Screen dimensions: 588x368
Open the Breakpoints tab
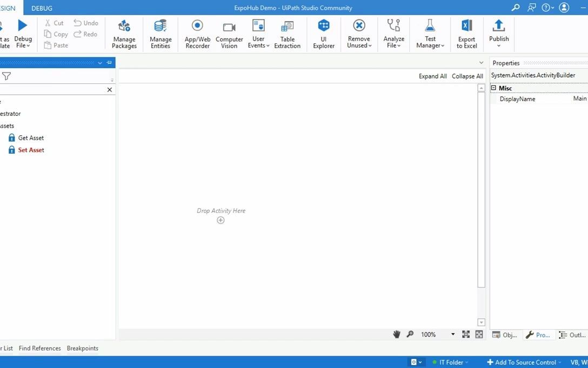click(83, 348)
